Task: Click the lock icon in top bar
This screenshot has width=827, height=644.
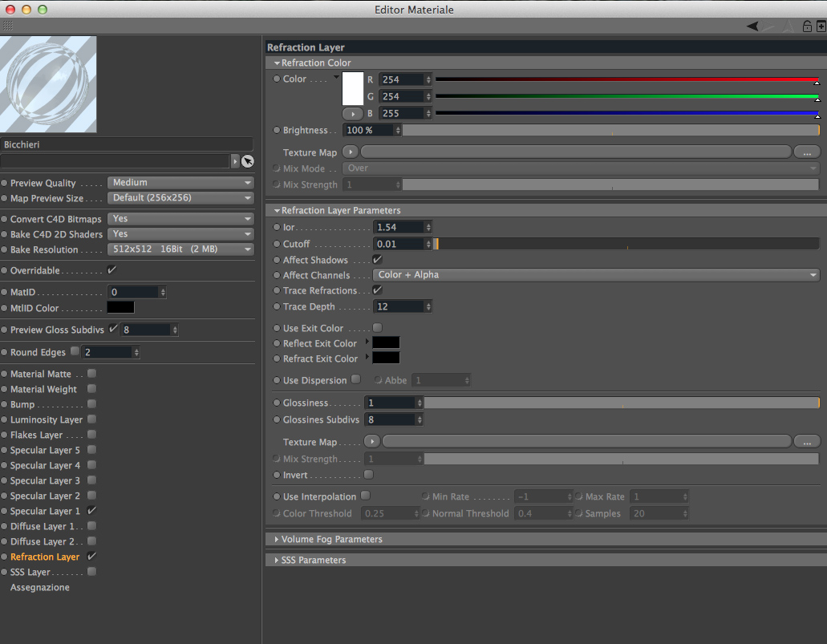Action: click(807, 26)
